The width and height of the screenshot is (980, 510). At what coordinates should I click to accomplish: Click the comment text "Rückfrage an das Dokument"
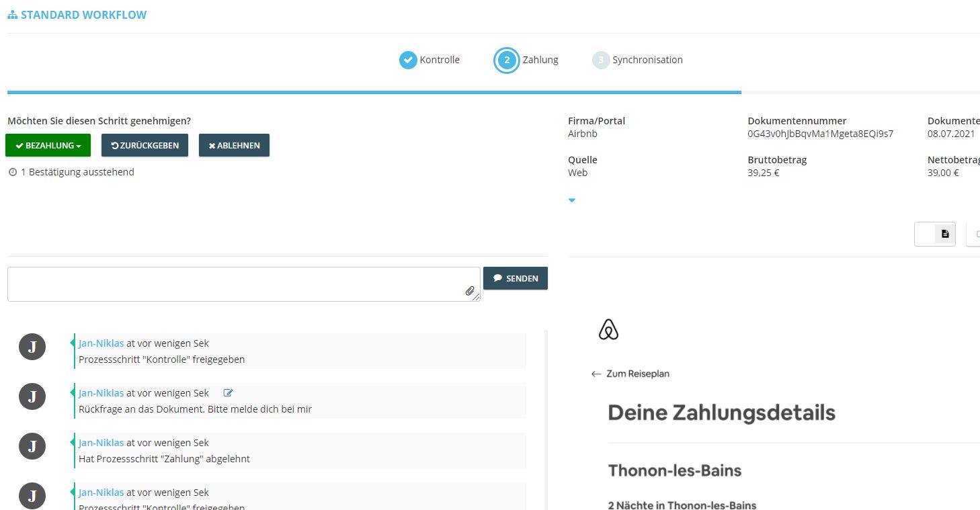point(141,409)
